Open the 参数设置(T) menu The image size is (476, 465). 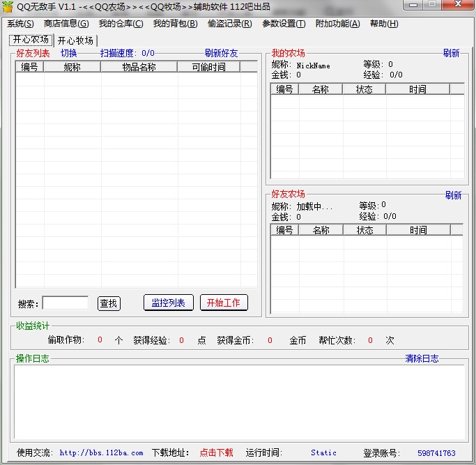click(x=284, y=24)
